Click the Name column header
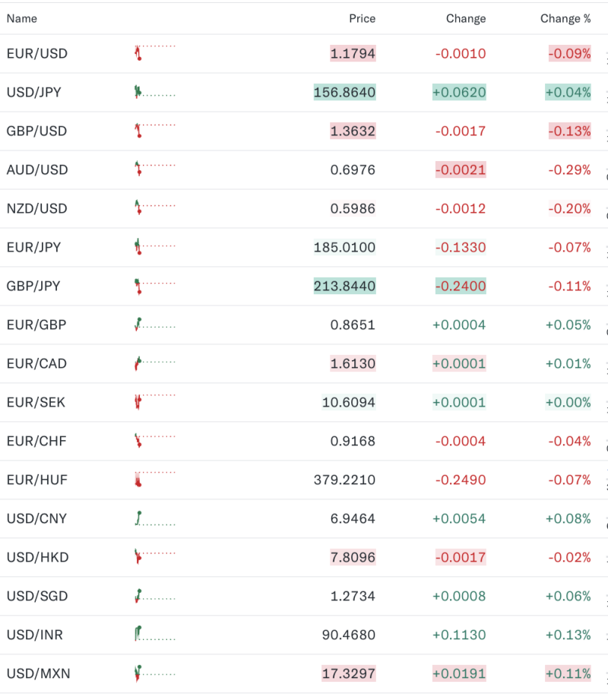 coord(22,18)
